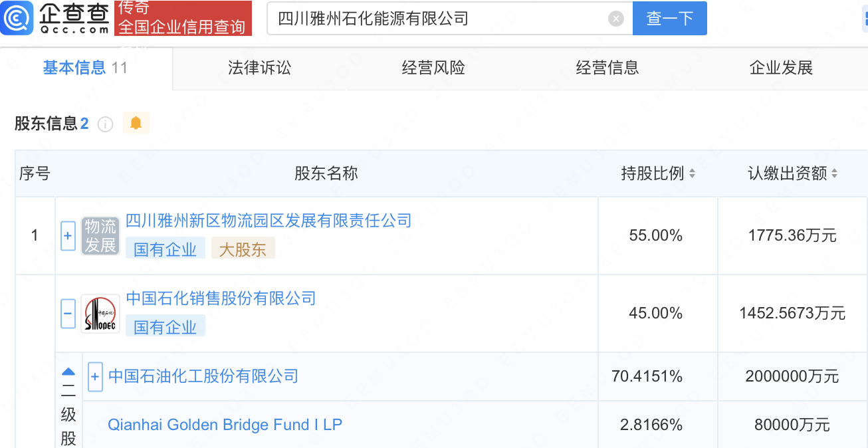Screen dimensions: 868x448
Task: Click the company name search field
Action: pos(439,19)
